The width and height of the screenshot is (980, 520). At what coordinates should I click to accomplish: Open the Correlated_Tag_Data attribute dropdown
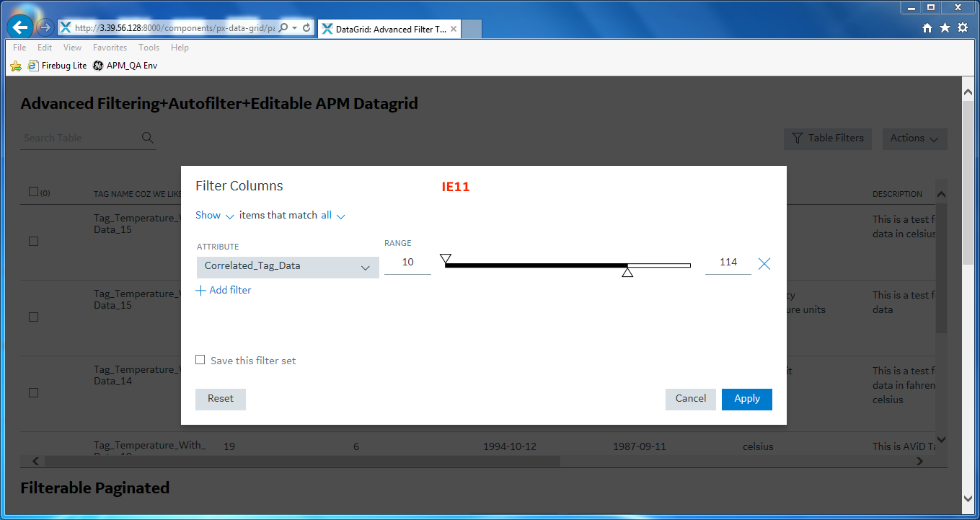[x=287, y=267]
